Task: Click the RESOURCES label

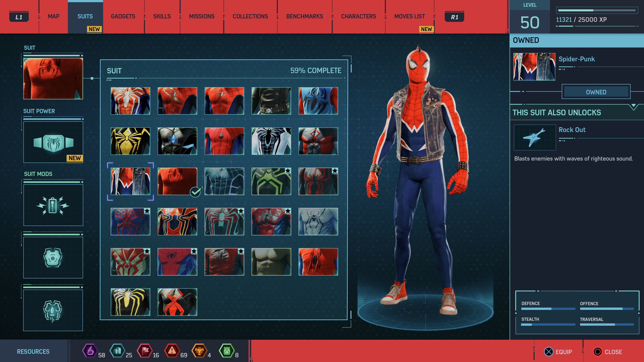Action: click(x=33, y=351)
